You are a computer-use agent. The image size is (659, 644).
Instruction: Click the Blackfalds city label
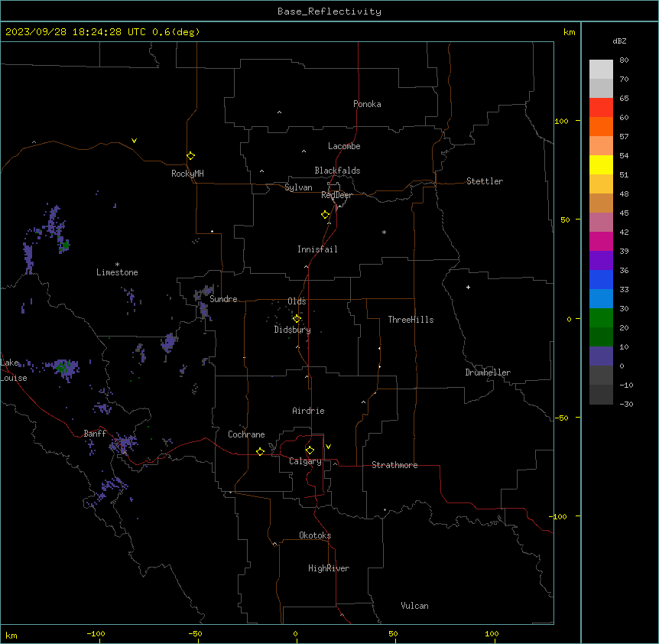coord(337,171)
